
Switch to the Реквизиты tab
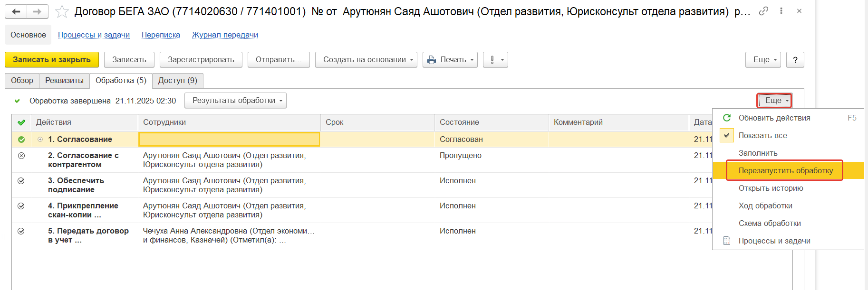[64, 81]
